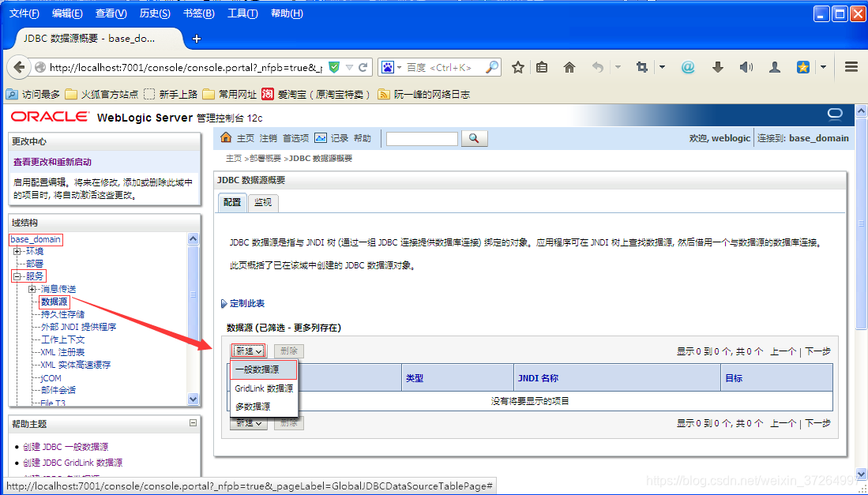868x495 pixels.
Task: Click the 部署概要 breadcrumb link
Action: tap(265, 159)
